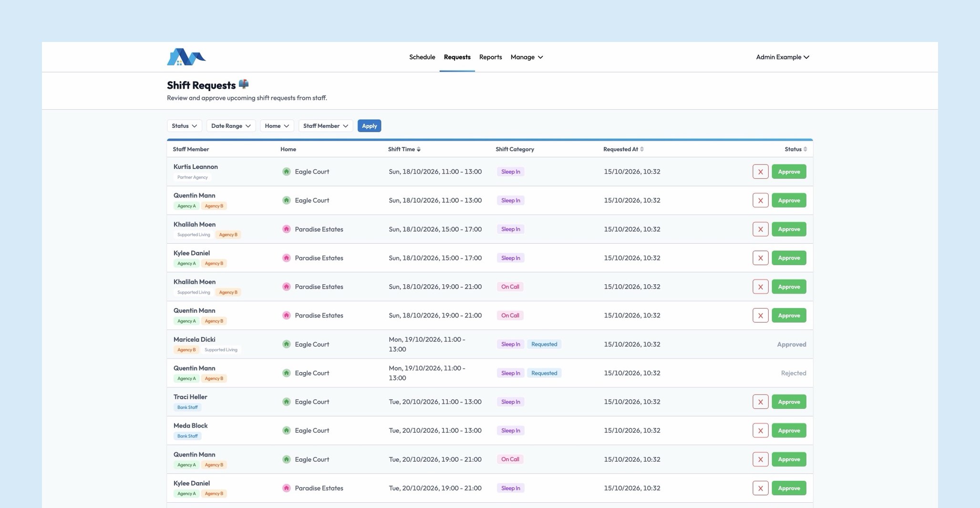Open the Staff Member filter dropdown

click(326, 126)
